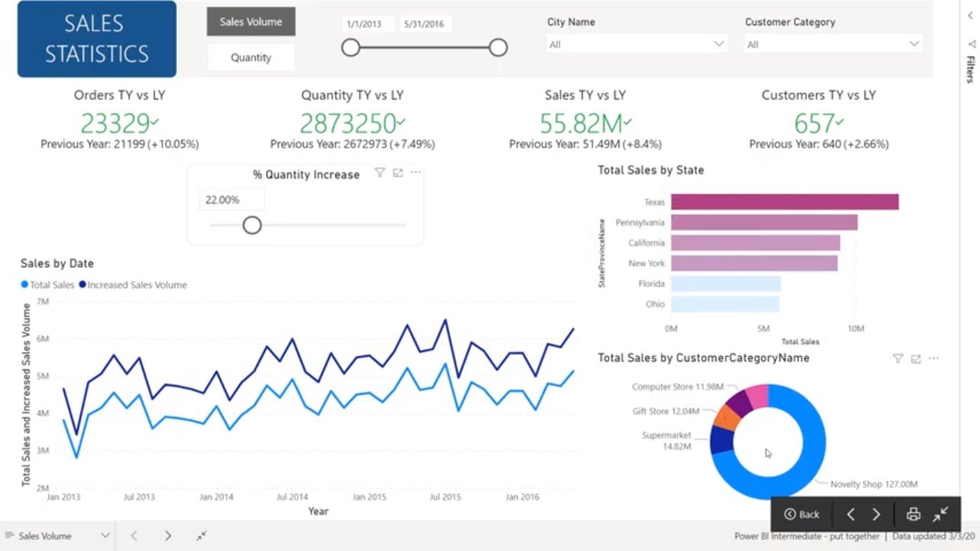Click the start date field 1/1/2013
980x551 pixels.
pyautogui.click(x=369, y=24)
